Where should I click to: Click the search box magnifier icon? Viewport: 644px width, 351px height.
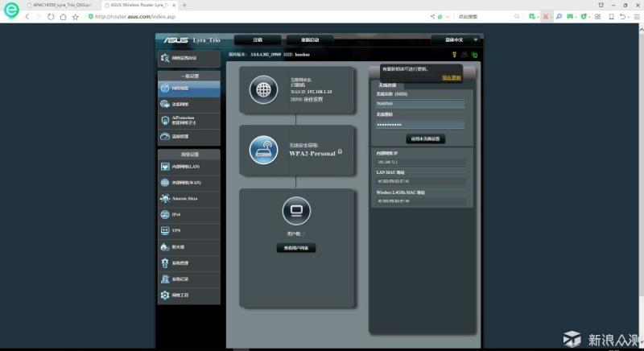pos(517,16)
